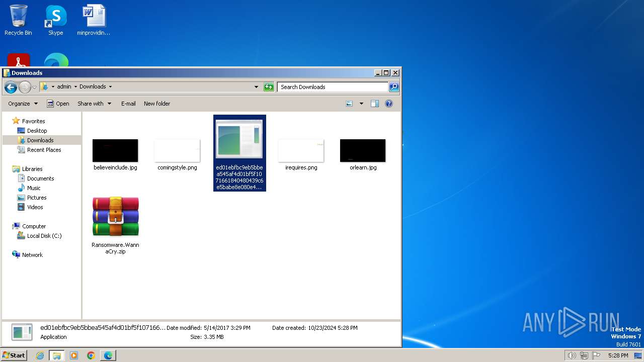Click the Date modified value in details pane

227,328
